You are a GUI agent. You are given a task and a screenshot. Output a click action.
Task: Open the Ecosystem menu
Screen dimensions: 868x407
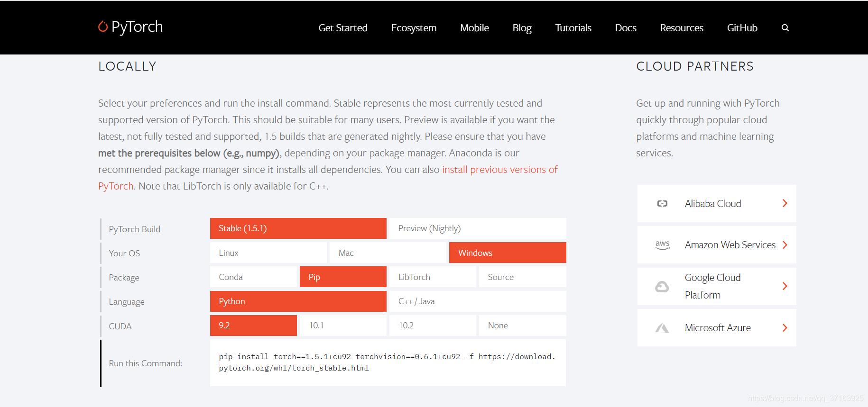point(414,28)
